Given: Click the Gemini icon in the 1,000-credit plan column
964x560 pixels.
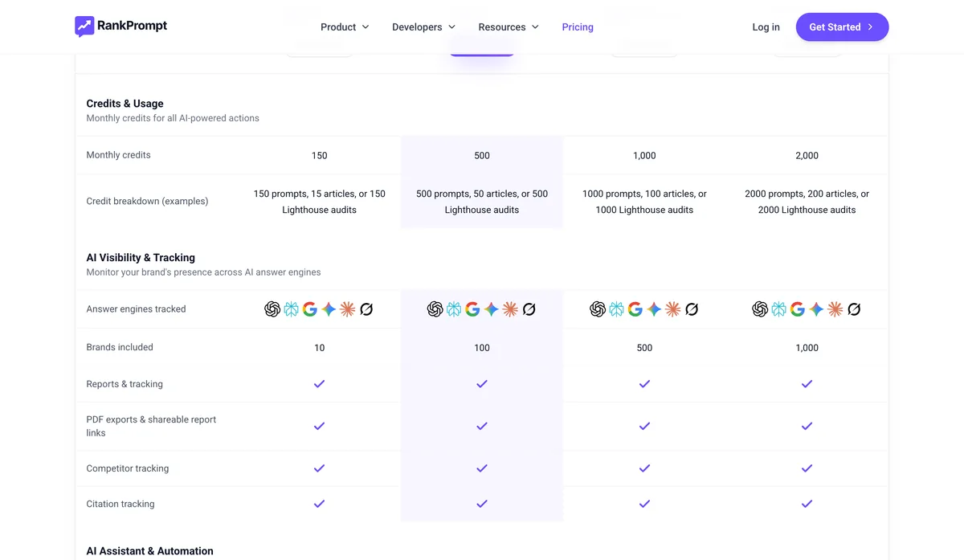Looking at the screenshot, I should [654, 309].
